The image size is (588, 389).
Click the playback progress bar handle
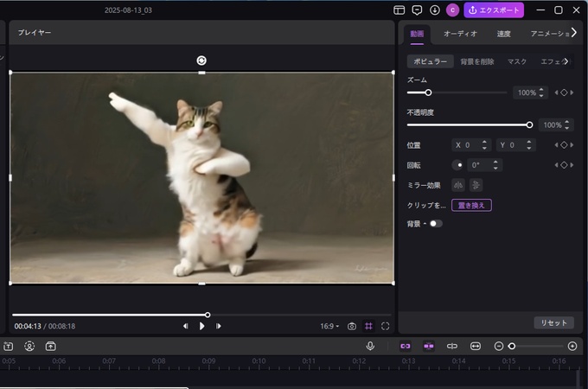point(208,315)
